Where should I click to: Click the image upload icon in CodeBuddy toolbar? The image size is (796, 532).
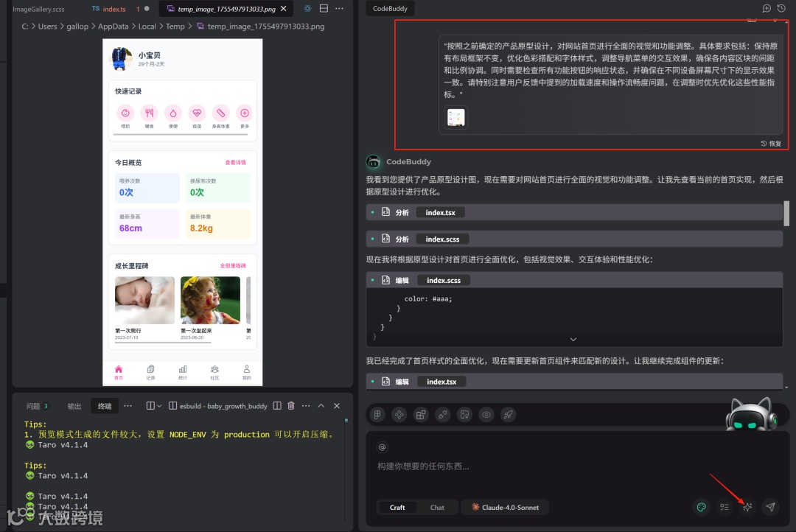coord(464,415)
